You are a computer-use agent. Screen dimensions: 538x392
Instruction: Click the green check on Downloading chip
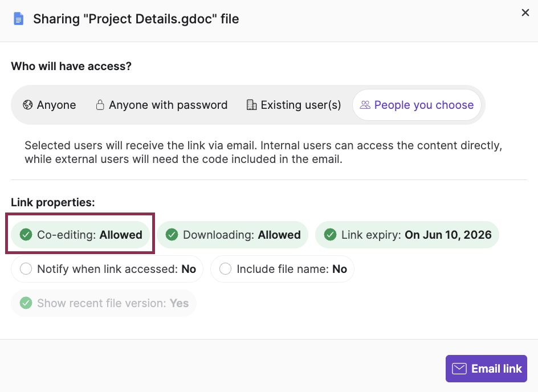pyautogui.click(x=172, y=234)
